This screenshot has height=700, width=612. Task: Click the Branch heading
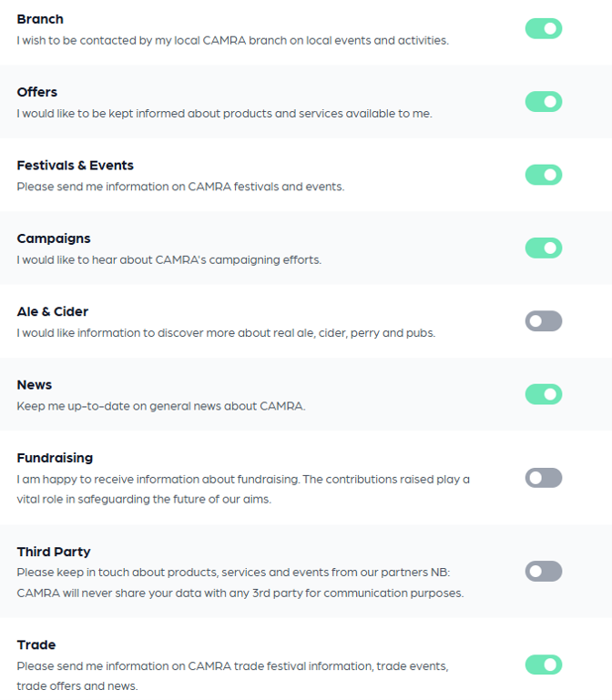coord(40,19)
